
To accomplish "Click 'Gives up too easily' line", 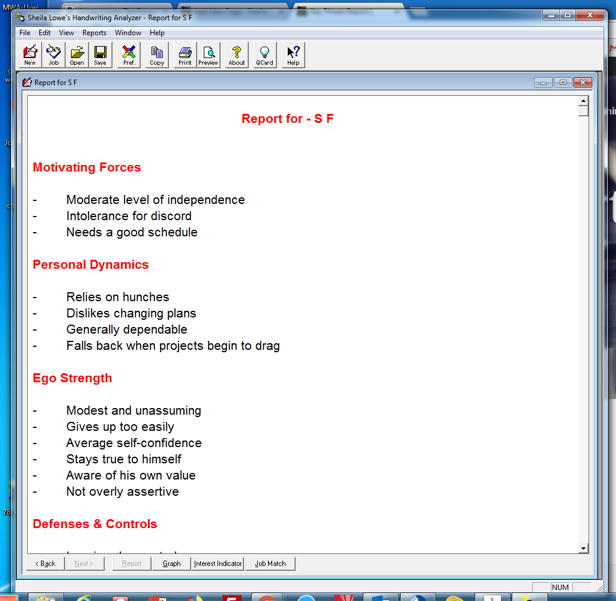I will [120, 427].
